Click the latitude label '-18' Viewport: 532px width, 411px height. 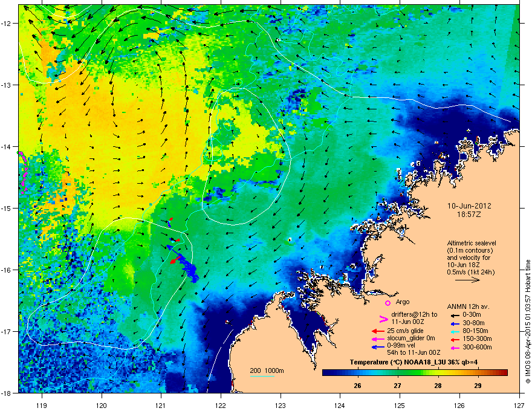tap(7, 393)
